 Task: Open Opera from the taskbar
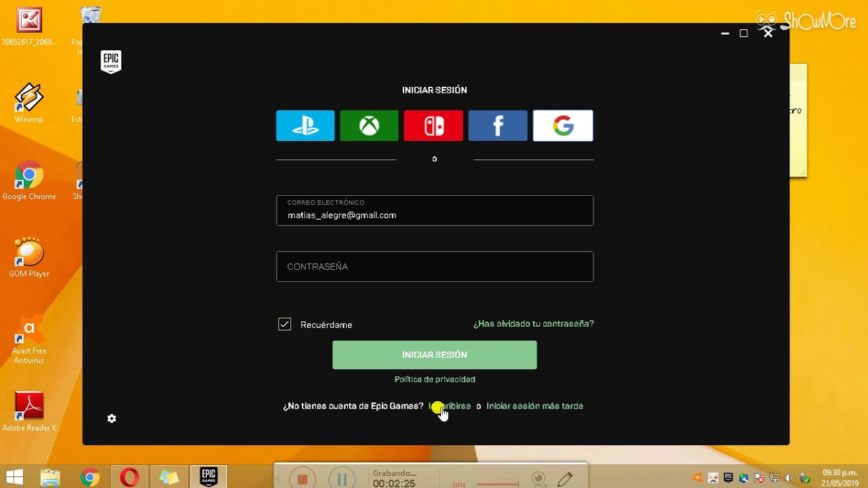coord(130,478)
